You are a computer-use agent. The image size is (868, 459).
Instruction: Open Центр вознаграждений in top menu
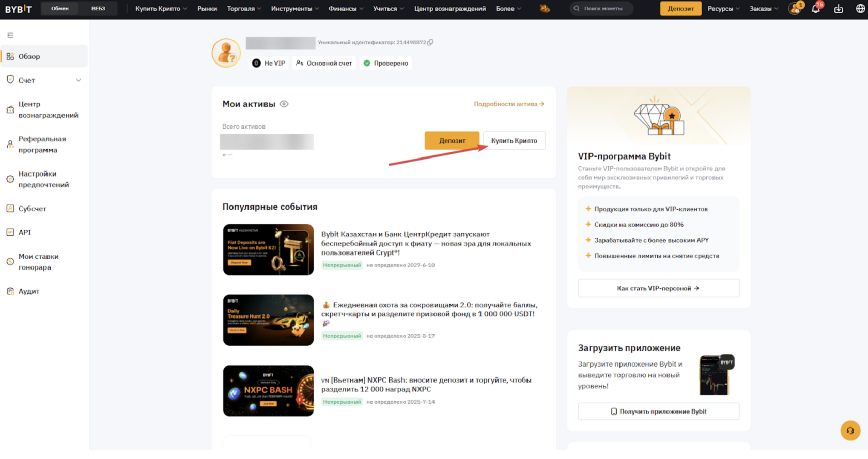pos(450,9)
